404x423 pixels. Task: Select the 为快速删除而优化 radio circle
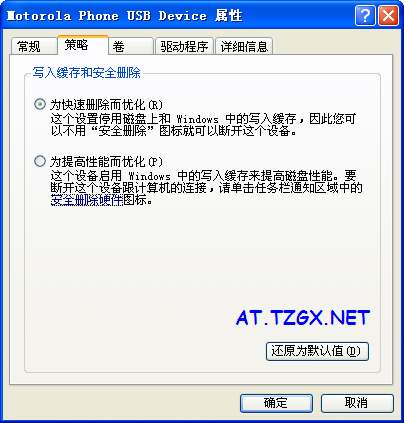pos(40,104)
